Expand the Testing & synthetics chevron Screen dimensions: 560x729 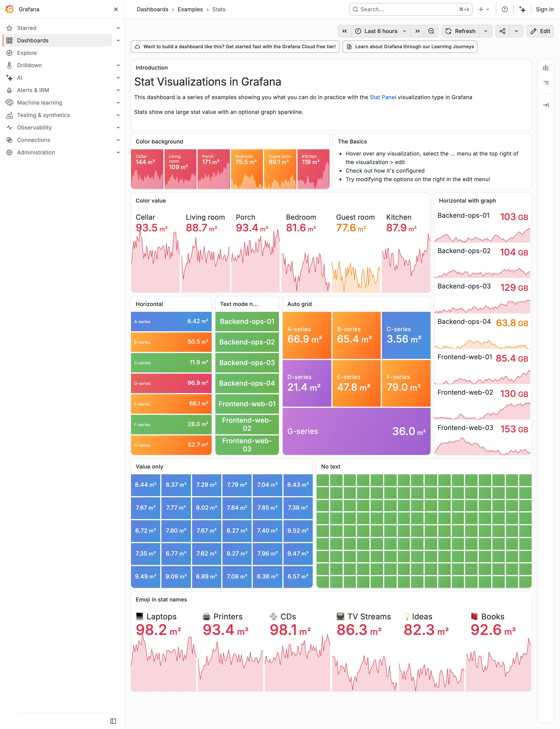click(x=118, y=115)
